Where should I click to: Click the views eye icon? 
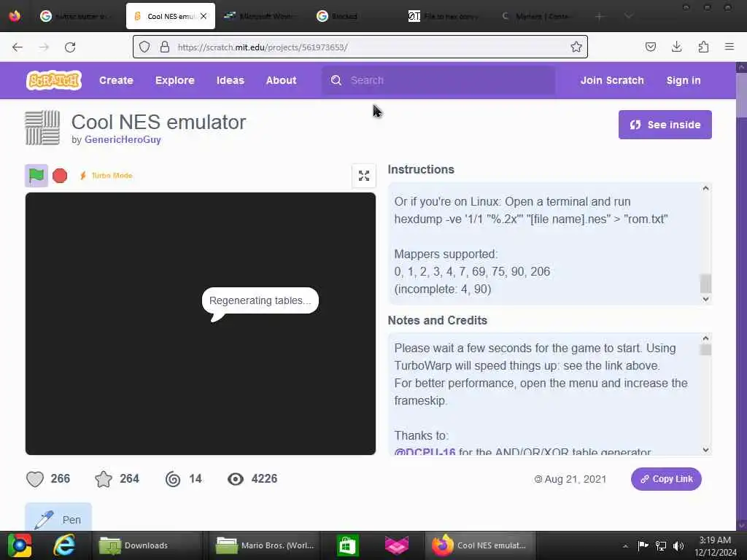[236, 479]
